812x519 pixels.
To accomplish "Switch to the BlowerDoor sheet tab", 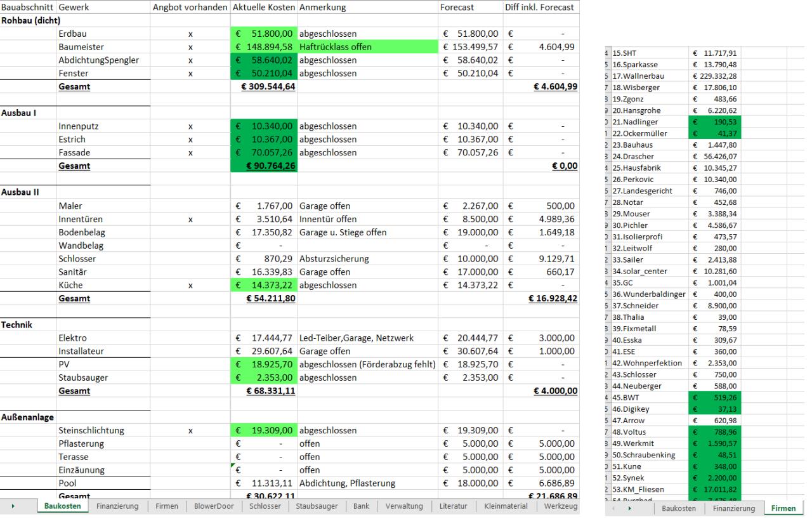I will point(213,506).
